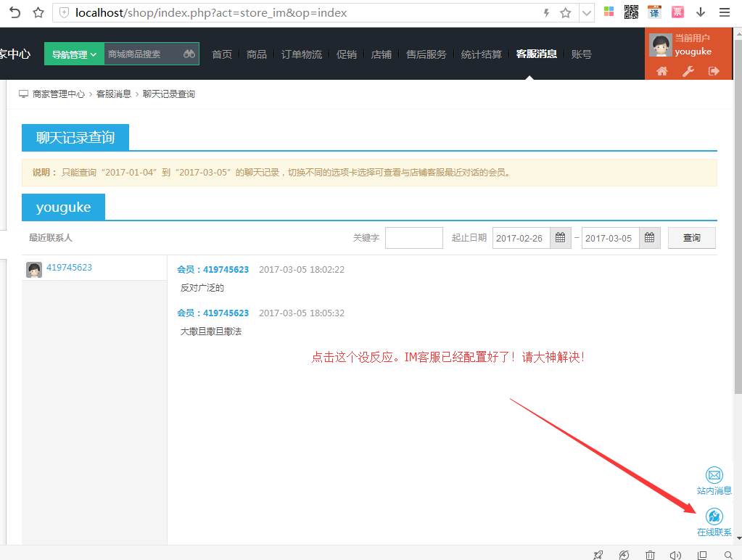Click the 关键字 keyword input field
This screenshot has height=560, width=742.
[x=414, y=238]
